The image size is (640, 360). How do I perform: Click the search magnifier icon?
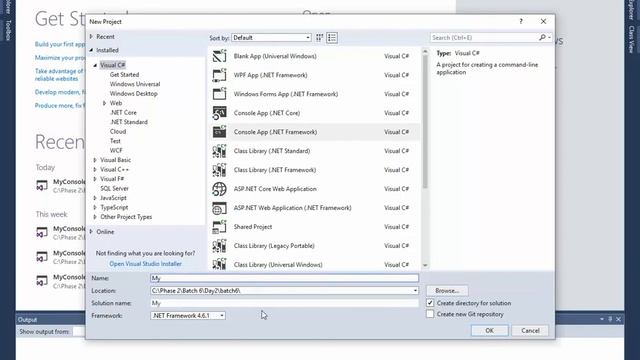[542, 38]
